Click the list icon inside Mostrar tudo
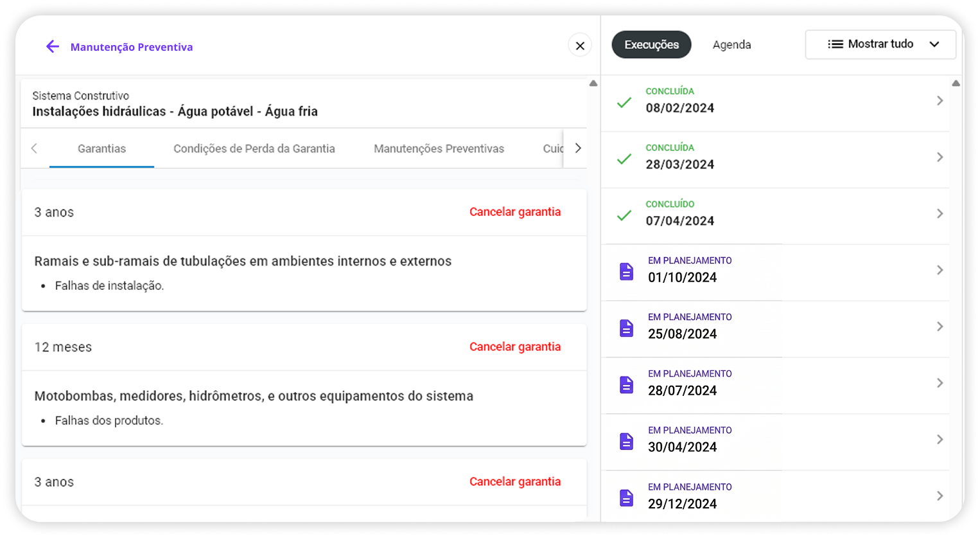This screenshot has height=538, width=980. (x=836, y=44)
